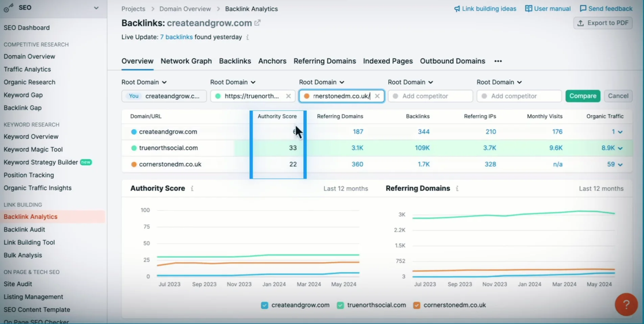
Task: Open Root Domain dropdown above truenorth field
Action: [x=233, y=82]
